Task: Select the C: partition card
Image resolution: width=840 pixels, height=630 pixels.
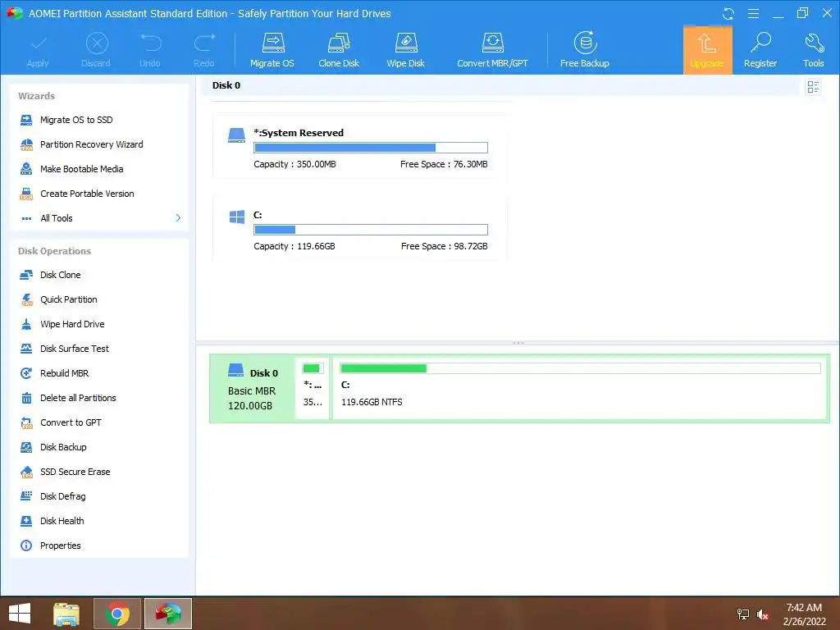Action: click(359, 228)
